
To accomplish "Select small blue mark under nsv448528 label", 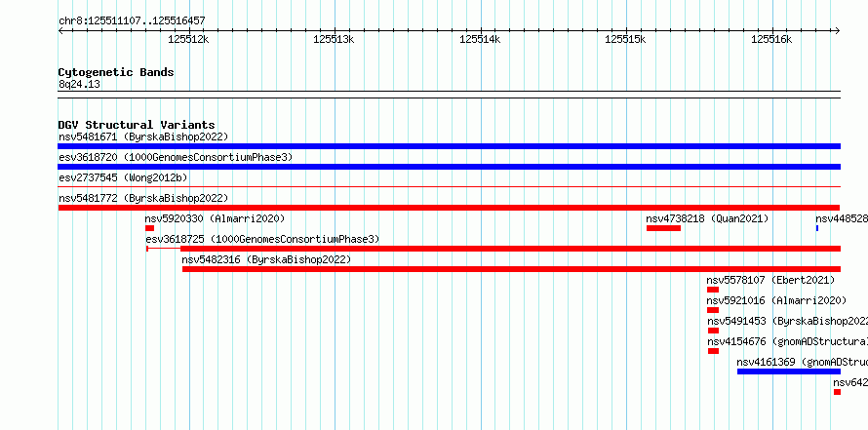I will (817, 228).
